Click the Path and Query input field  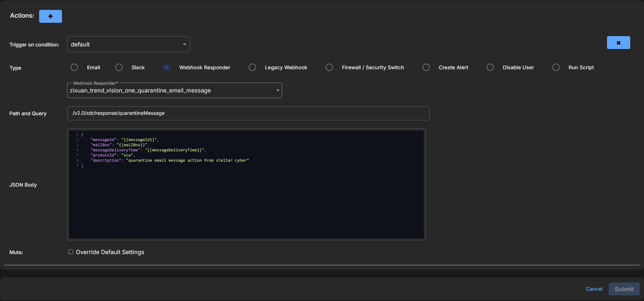(248, 114)
